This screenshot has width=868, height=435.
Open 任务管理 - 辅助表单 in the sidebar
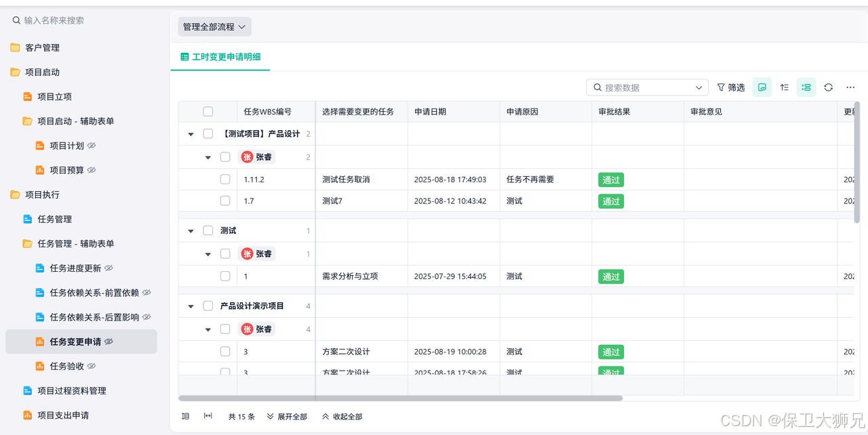(x=75, y=244)
